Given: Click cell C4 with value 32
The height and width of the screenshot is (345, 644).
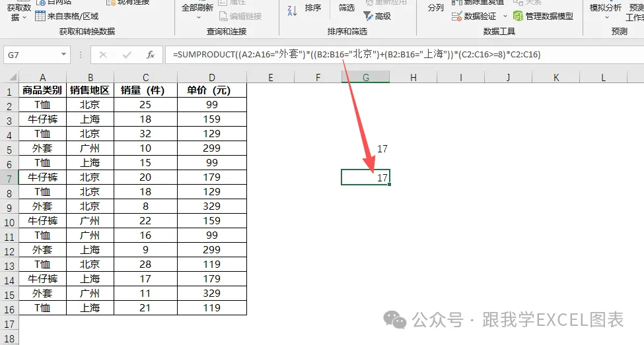Looking at the screenshot, I should pyautogui.click(x=145, y=134).
